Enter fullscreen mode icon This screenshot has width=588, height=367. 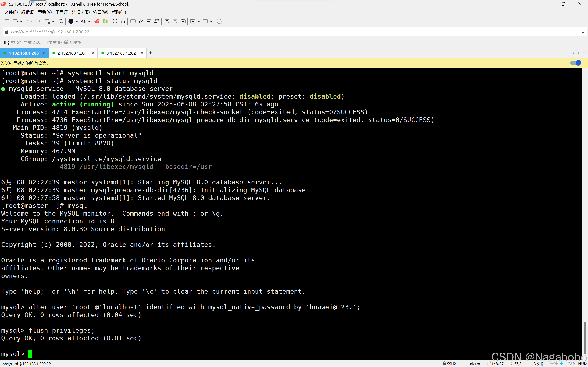(115, 21)
